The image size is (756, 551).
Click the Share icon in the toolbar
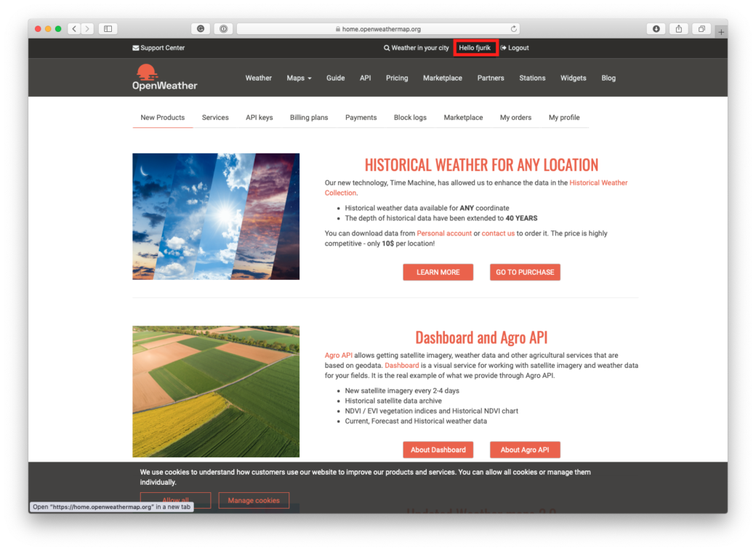click(679, 29)
